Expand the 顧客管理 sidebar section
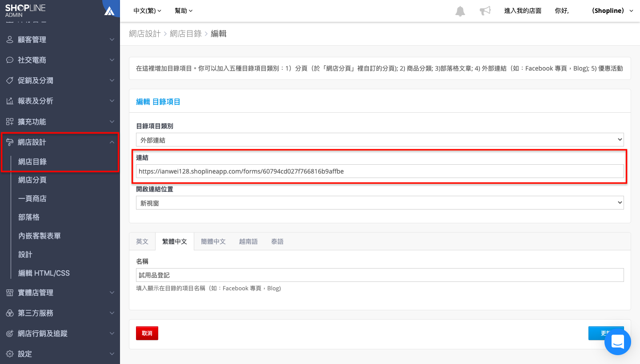This screenshot has width=640, height=364. 112,40
